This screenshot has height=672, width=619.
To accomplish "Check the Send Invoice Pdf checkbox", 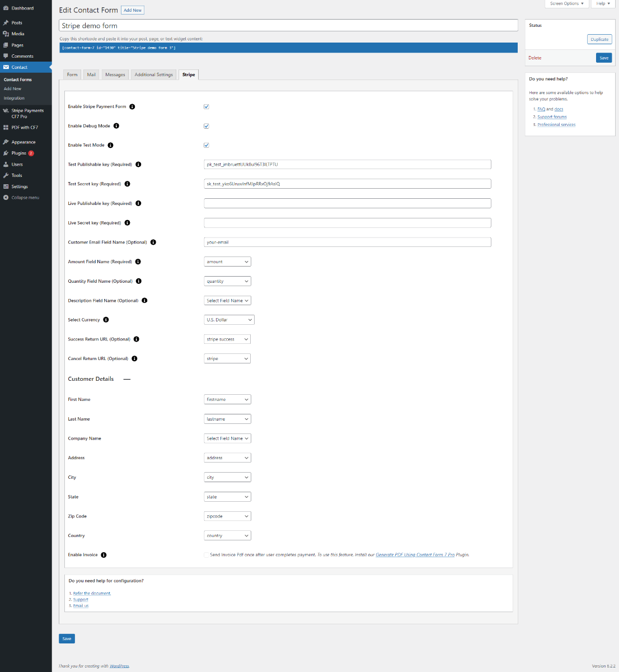I will pyautogui.click(x=207, y=555).
